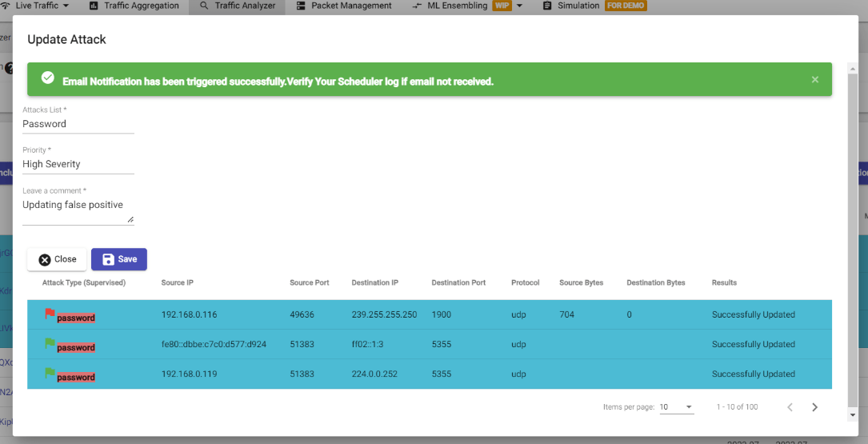Click the Protocol column header
This screenshot has width=868, height=444.
526,282
